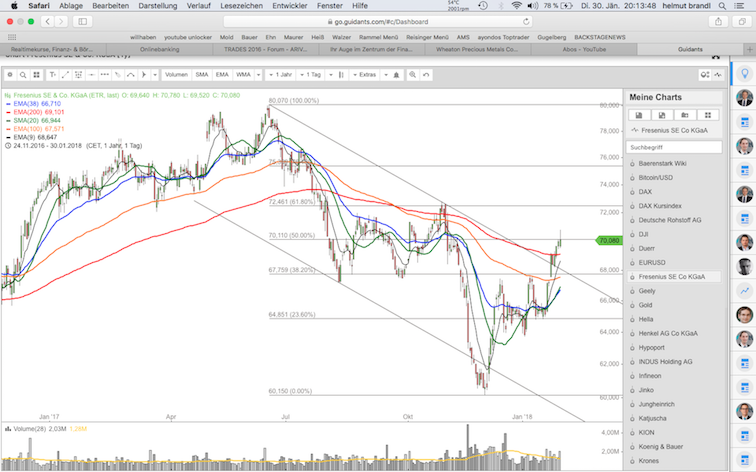Open the chart type dropdown arrow
Viewport: 756px width, 472px height.
tap(331, 75)
